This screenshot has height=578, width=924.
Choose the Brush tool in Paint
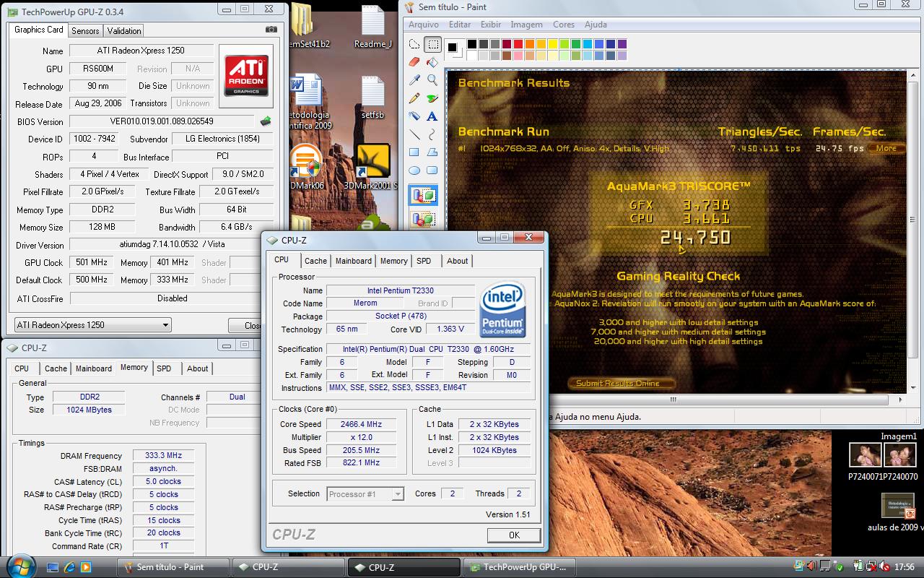click(x=432, y=98)
